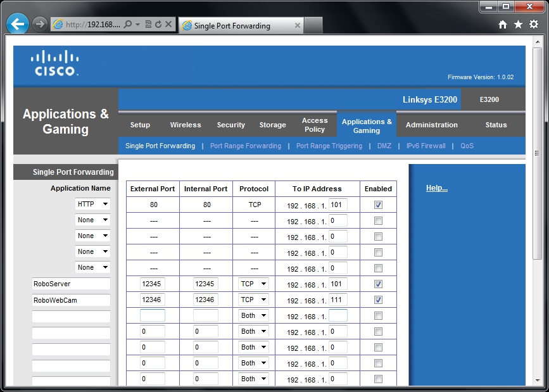Click the browser Forward arrow button
This screenshot has width=549, height=392.
click(39, 24)
